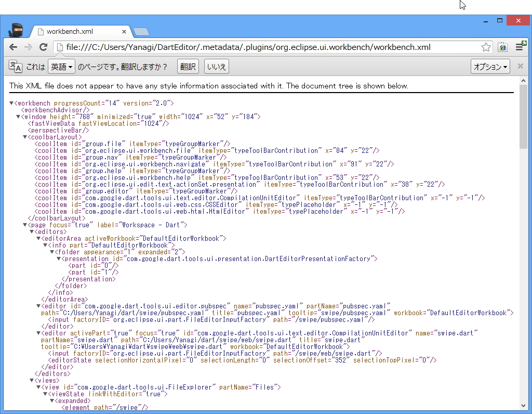Click the XML style information notice text
Screen dimensions: 532x414
point(209,86)
